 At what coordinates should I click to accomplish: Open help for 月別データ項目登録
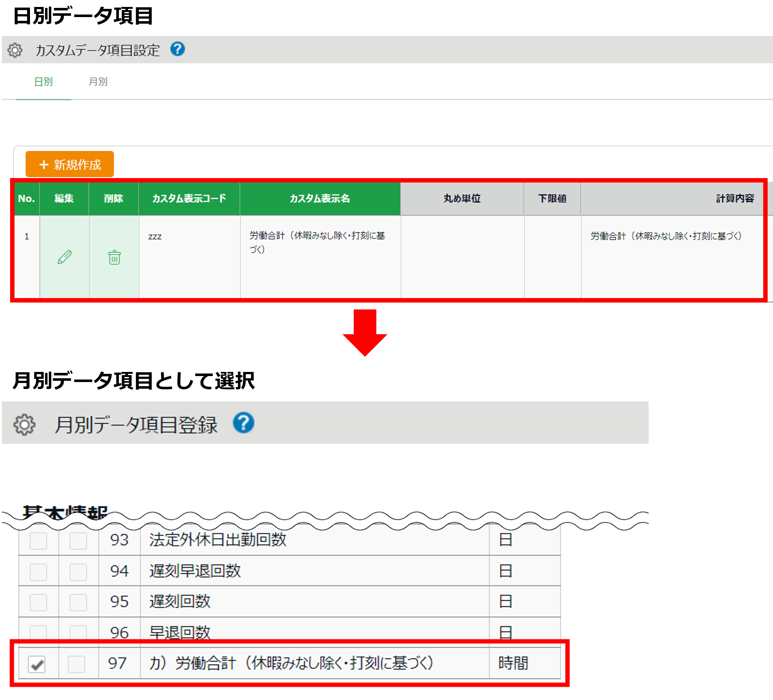pos(243,423)
